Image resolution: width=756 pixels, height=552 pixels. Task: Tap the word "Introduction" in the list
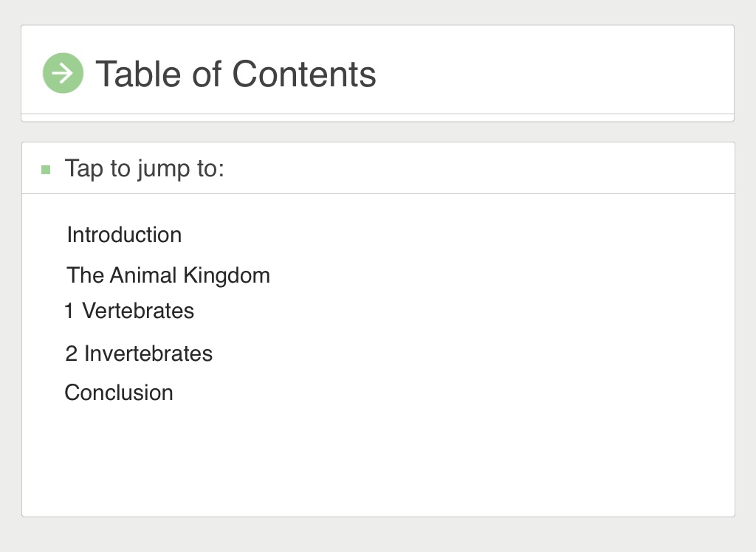[124, 235]
